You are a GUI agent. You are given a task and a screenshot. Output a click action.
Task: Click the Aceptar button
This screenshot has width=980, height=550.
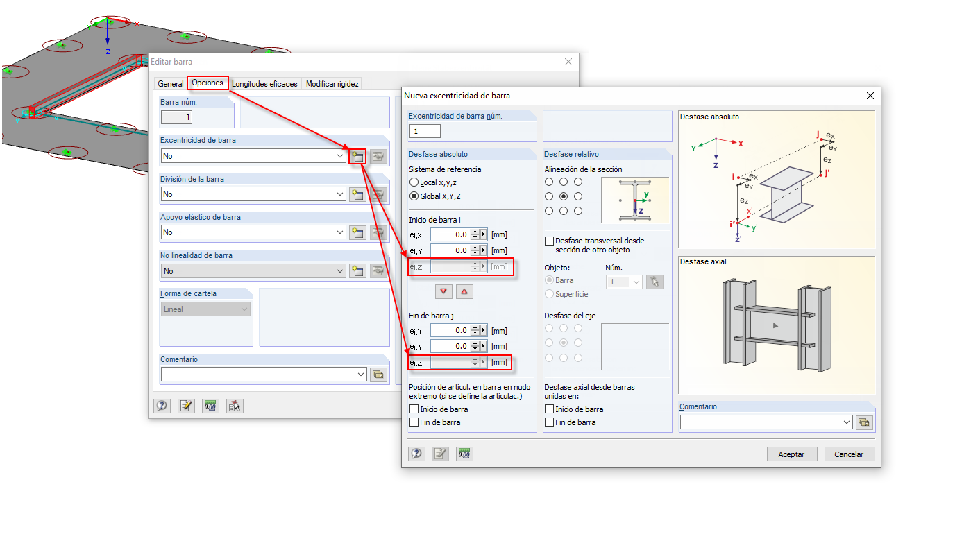(x=791, y=454)
